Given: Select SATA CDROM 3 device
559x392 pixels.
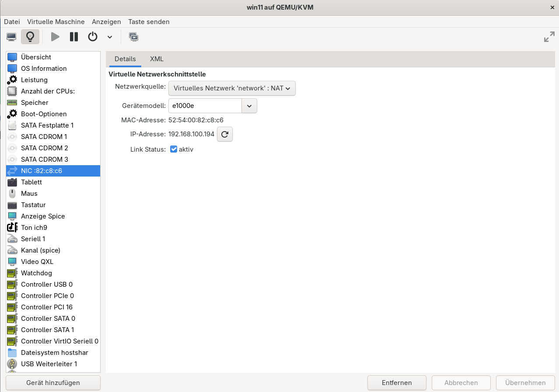Looking at the screenshot, I should 53,160.
